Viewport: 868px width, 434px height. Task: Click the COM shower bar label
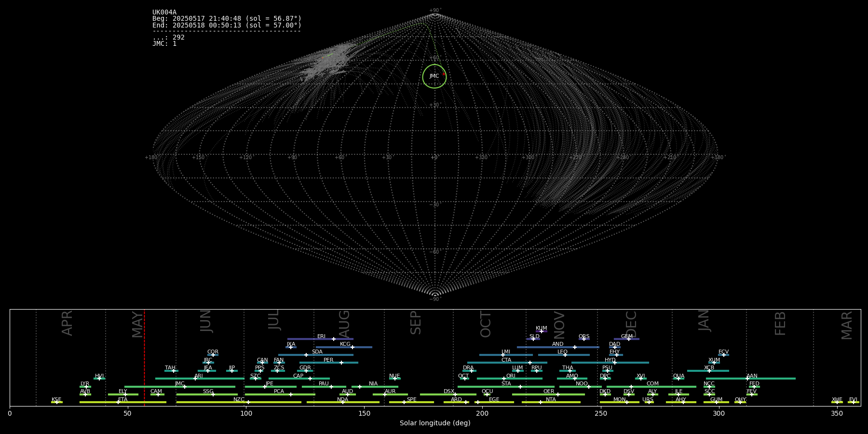652,384
